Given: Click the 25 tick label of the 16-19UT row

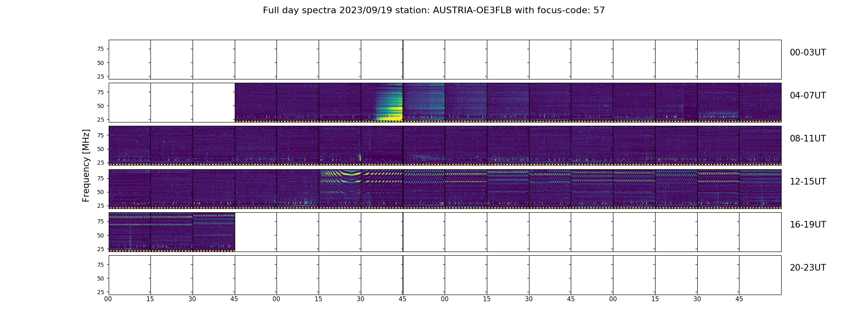Looking at the screenshot, I should click(x=100, y=249).
